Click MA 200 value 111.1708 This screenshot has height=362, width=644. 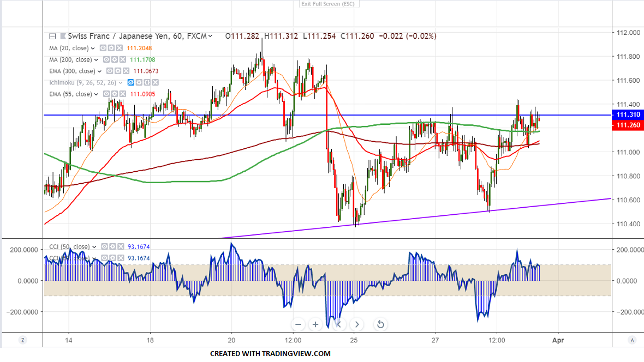coord(142,59)
